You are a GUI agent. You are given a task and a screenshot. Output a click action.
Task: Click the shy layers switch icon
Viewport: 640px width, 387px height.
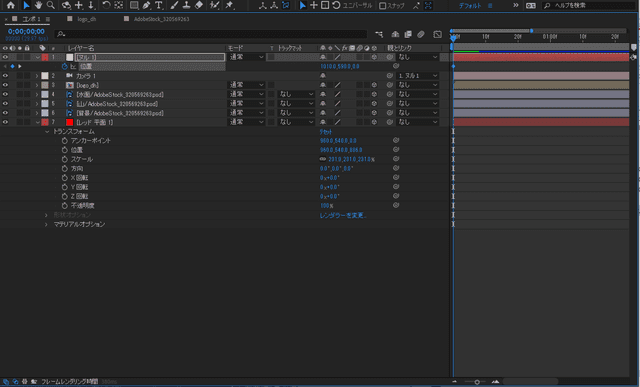tap(395, 34)
